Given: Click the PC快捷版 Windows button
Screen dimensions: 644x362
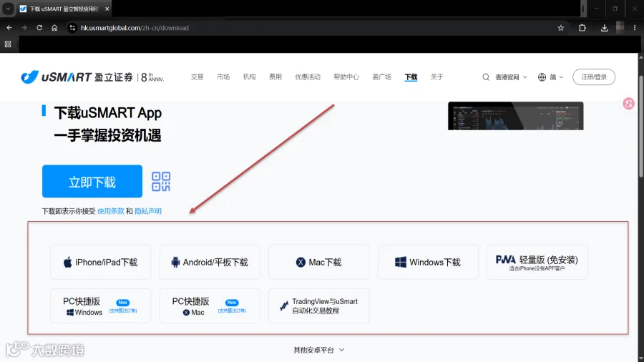Looking at the screenshot, I should point(101,305).
